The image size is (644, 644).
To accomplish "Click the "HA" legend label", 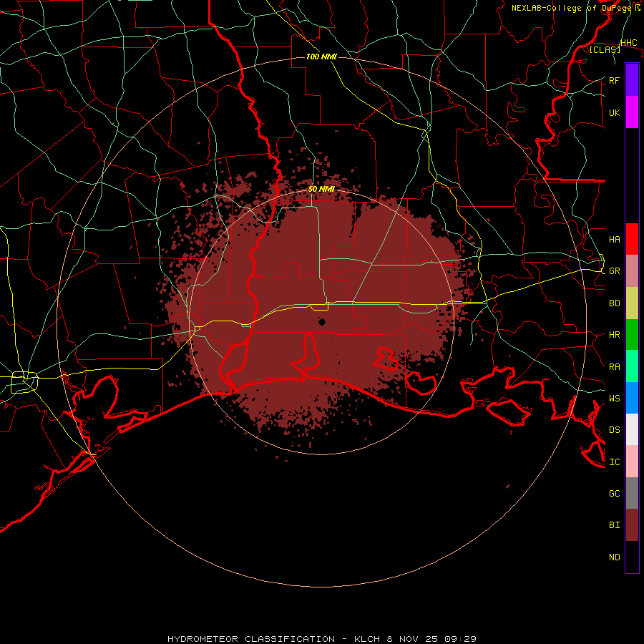I will pos(614,239).
